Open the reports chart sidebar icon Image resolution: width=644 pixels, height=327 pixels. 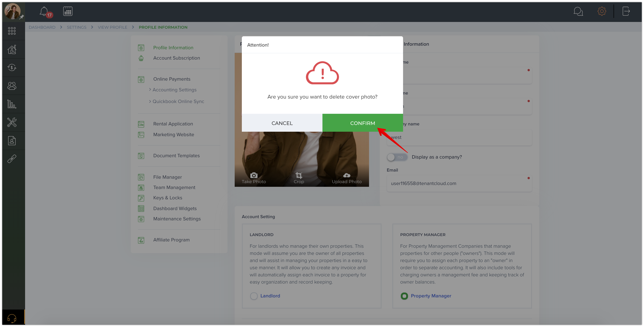(x=12, y=104)
